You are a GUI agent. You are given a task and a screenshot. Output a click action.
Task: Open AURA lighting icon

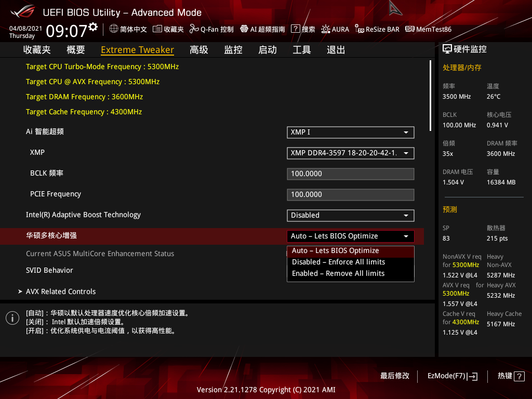[x=325, y=29]
